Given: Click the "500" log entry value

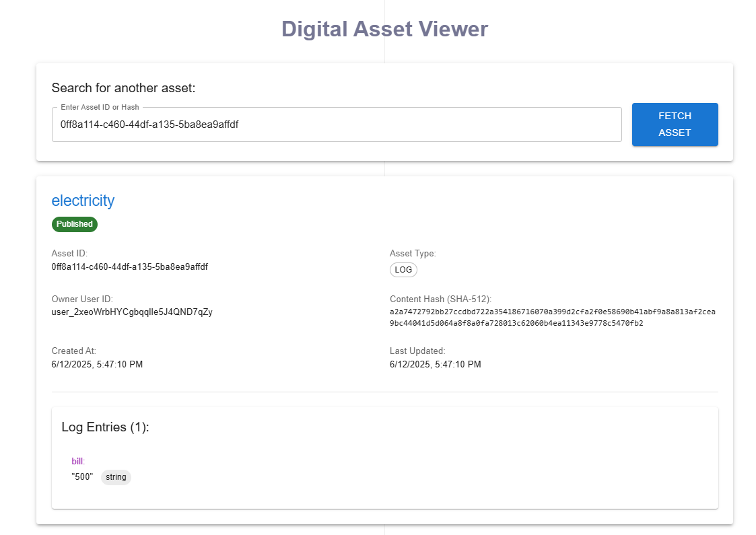Looking at the screenshot, I should tap(82, 476).
